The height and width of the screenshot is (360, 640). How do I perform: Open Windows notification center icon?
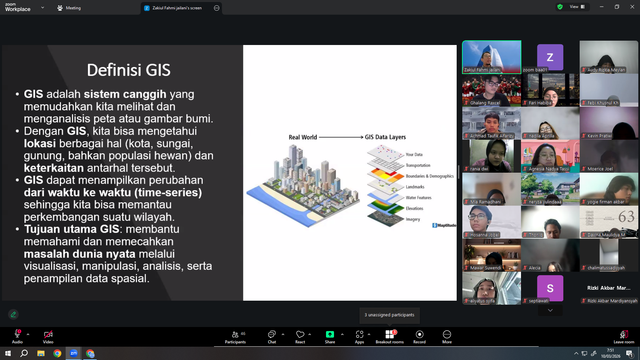(630, 353)
